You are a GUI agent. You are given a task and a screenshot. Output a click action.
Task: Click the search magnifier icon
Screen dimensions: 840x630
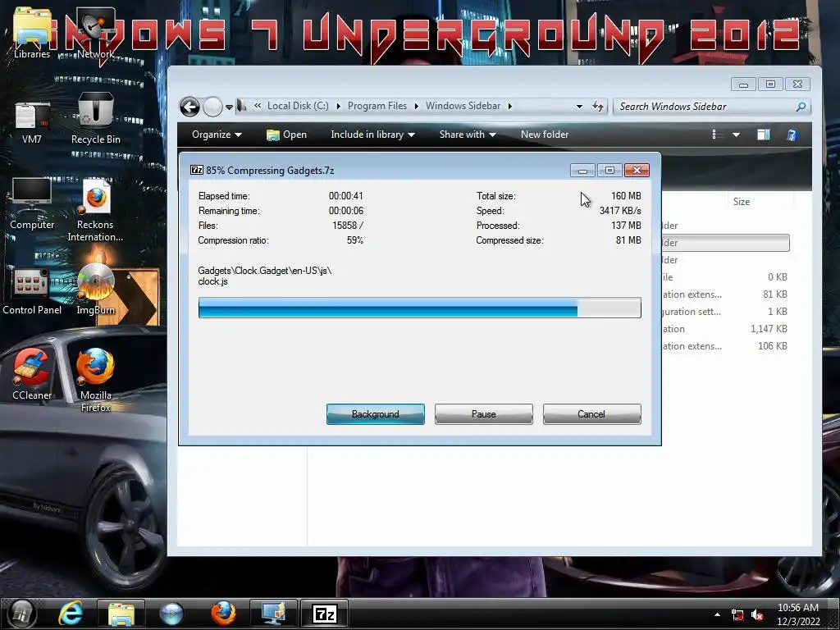coord(801,107)
